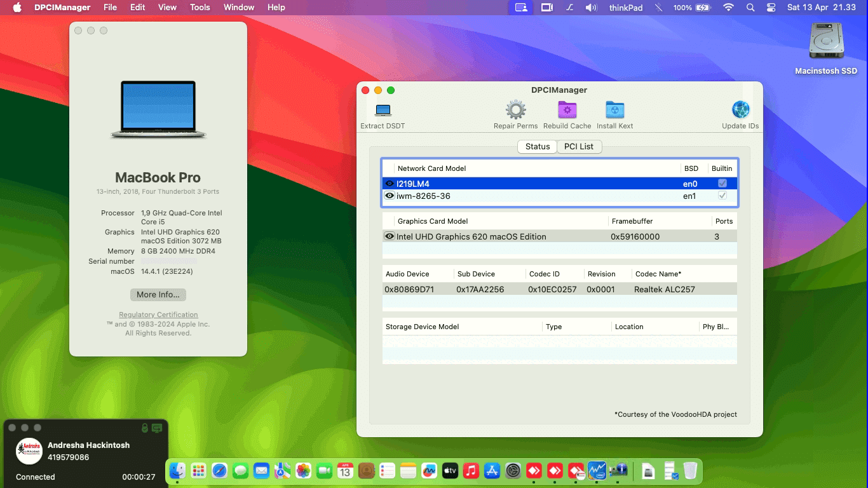
Task: Launch Freeform from the Dock
Action: click(x=429, y=471)
